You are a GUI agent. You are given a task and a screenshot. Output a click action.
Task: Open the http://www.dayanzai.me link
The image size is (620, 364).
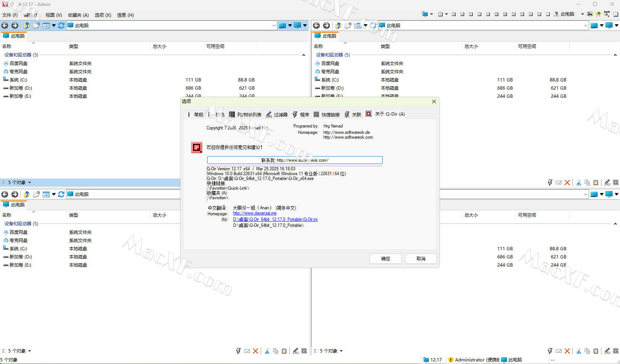[x=255, y=213]
